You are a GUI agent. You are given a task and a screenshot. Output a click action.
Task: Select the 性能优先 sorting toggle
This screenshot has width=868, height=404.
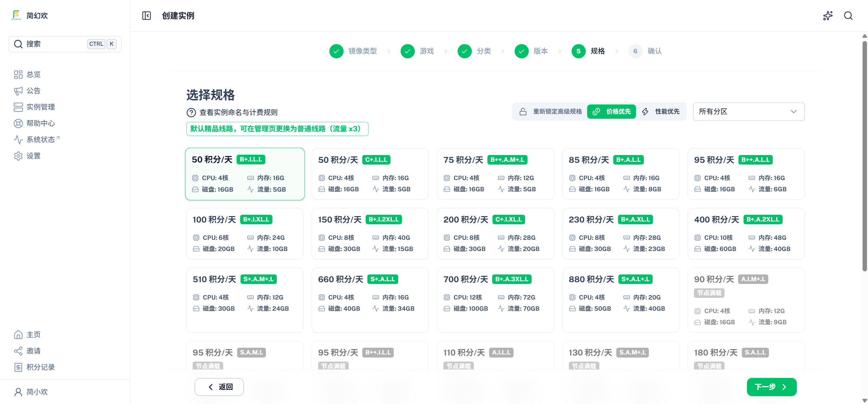coord(660,112)
